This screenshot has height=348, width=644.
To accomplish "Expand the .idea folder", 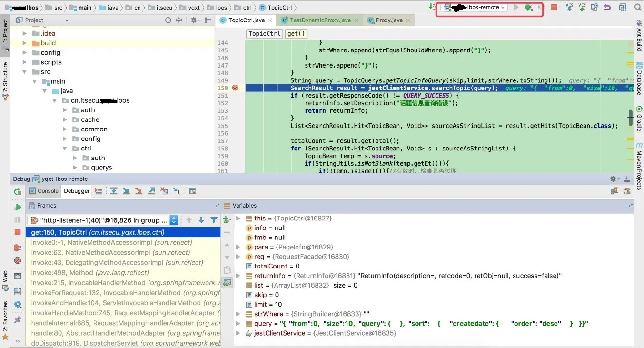I will pos(25,33).
